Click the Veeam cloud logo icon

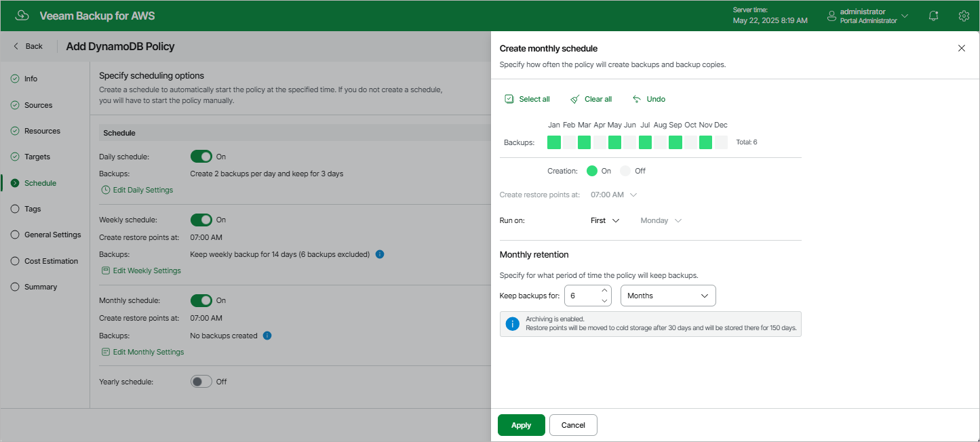[x=22, y=16]
